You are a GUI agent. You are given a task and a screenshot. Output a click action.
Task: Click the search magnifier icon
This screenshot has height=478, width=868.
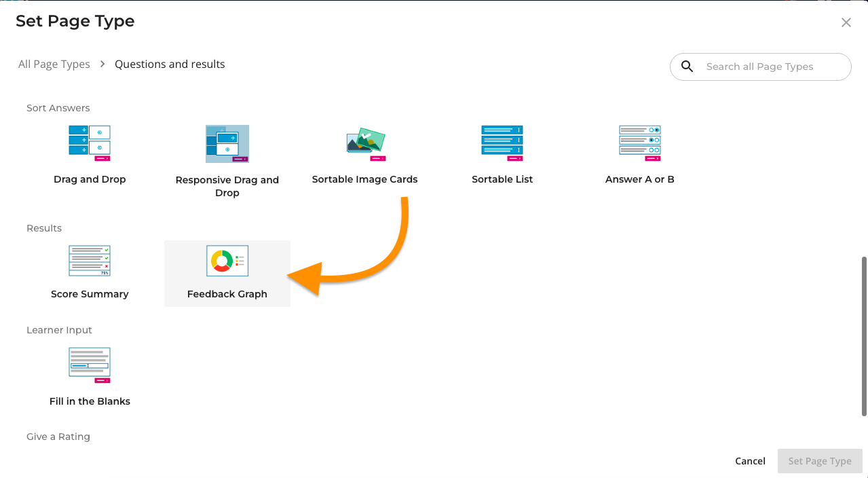tap(687, 67)
